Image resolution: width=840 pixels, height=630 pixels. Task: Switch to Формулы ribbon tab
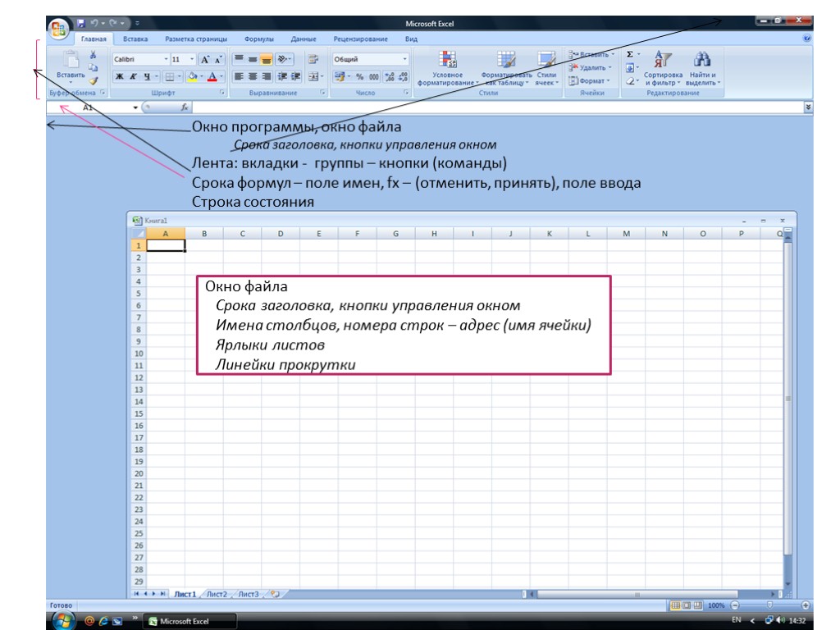(x=258, y=39)
